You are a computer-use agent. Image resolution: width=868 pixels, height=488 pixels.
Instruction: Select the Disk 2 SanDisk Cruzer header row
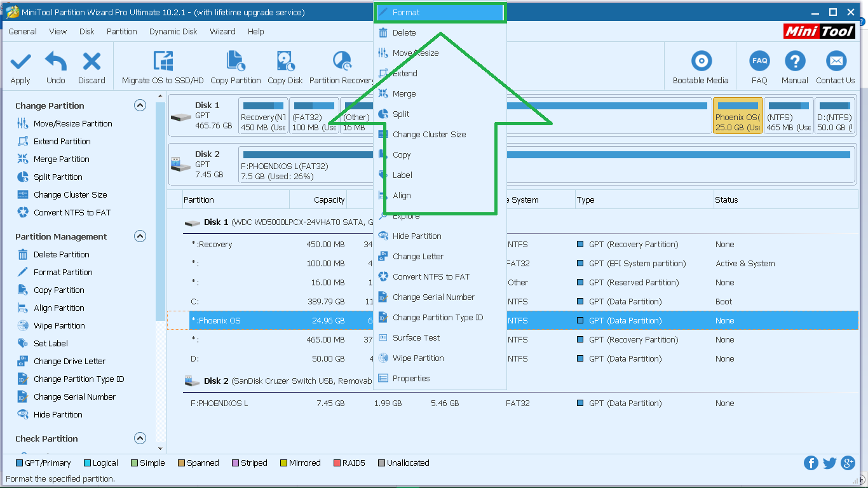(512, 381)
